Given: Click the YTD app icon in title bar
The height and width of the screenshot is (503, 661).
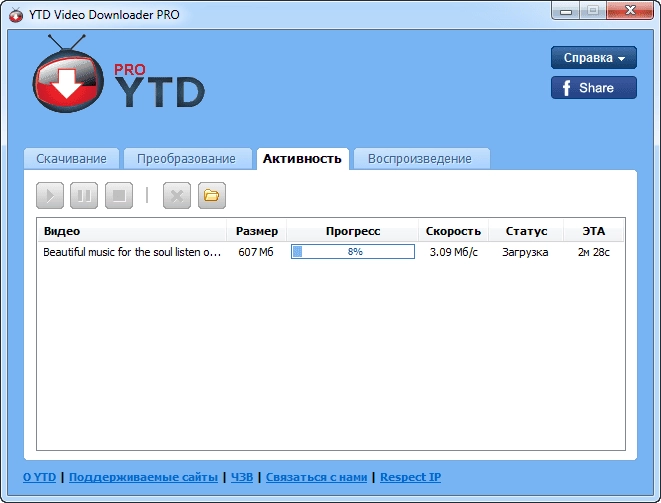Looking at the screenshot, I should click(x=16, y=15).
